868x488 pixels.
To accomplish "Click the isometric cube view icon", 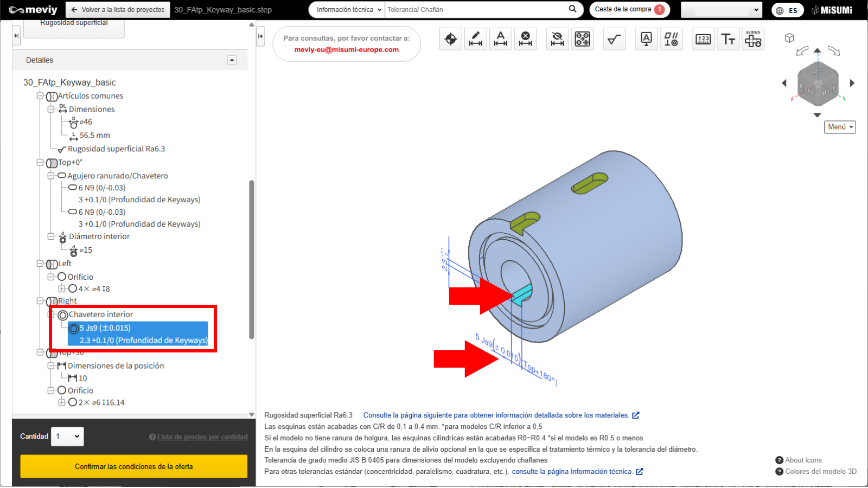I will (x=789, y=38).
